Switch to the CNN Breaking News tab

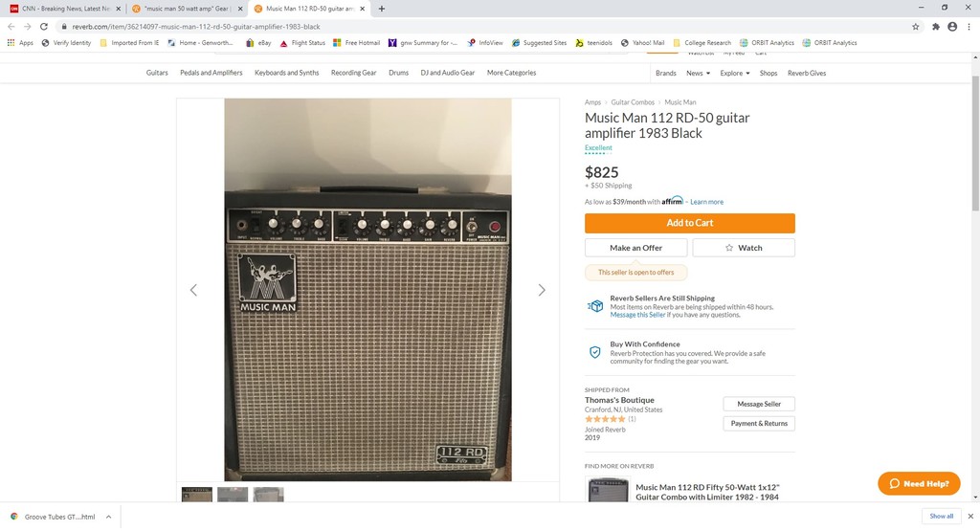point(61,9)
